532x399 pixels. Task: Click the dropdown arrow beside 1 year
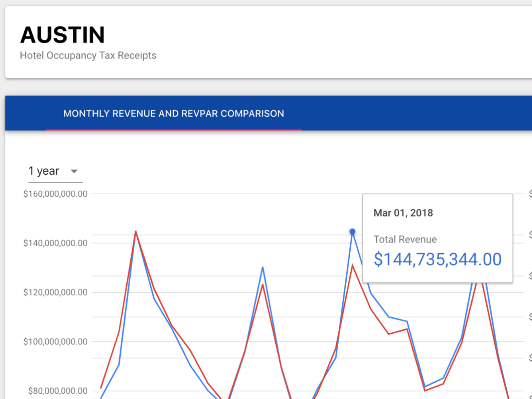(x=74, y=171)
